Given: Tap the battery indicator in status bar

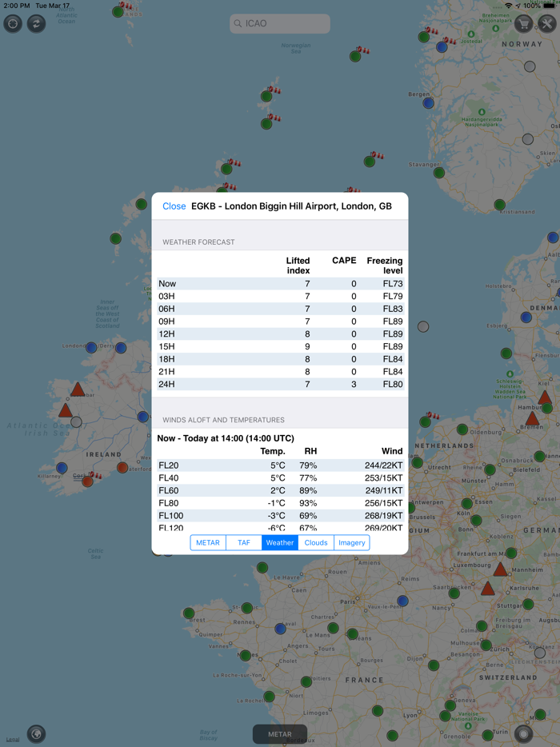Looking at the screenshot, I should click(549, 6).
